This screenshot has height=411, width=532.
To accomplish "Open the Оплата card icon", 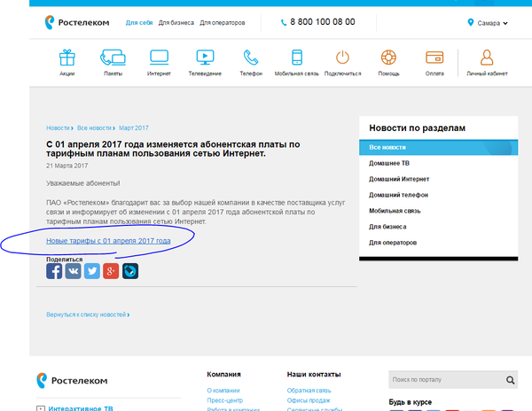I will [x=434, y=58].
